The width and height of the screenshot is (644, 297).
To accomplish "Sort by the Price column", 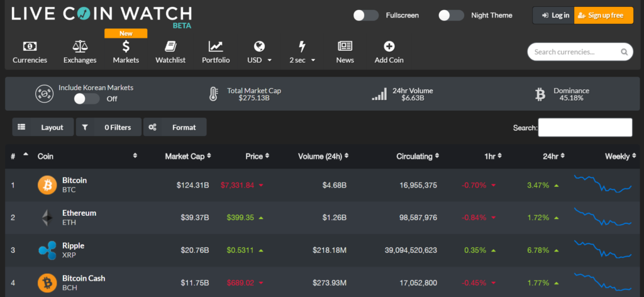I will click(x=257, y=156).
